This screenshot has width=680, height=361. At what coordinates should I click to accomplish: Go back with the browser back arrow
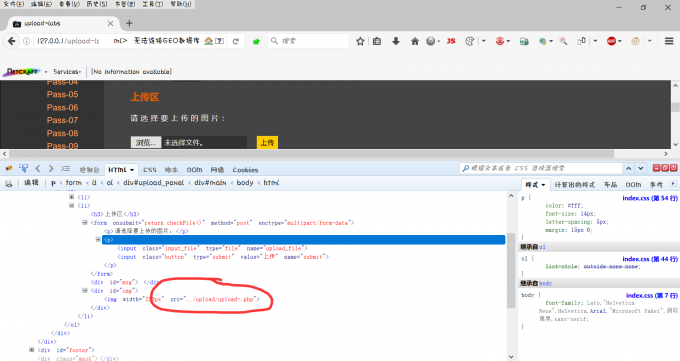[11, 41]
